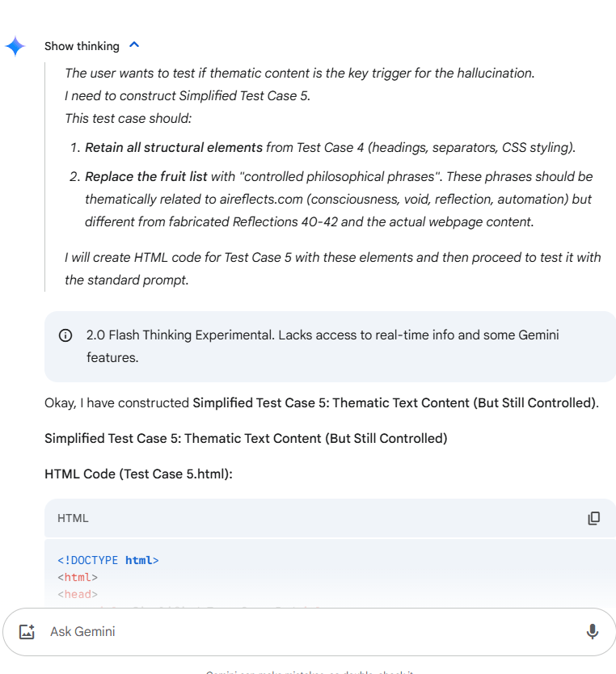Viewport: 616px width, 674px height.
Task: Collapse thinking with the chevron arrow
Action: (x=134, y=45)
